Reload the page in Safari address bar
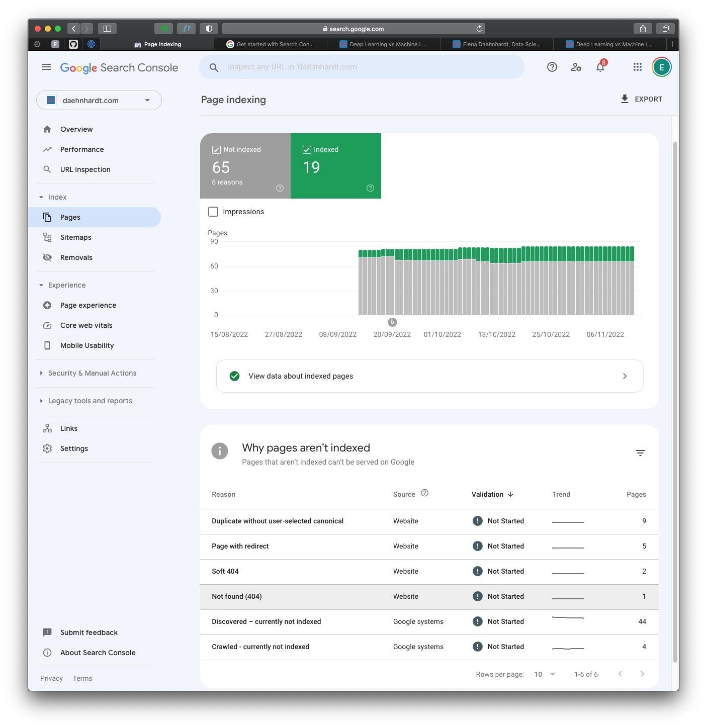Screen dimensions: 707x728 (x=479, y=29)
